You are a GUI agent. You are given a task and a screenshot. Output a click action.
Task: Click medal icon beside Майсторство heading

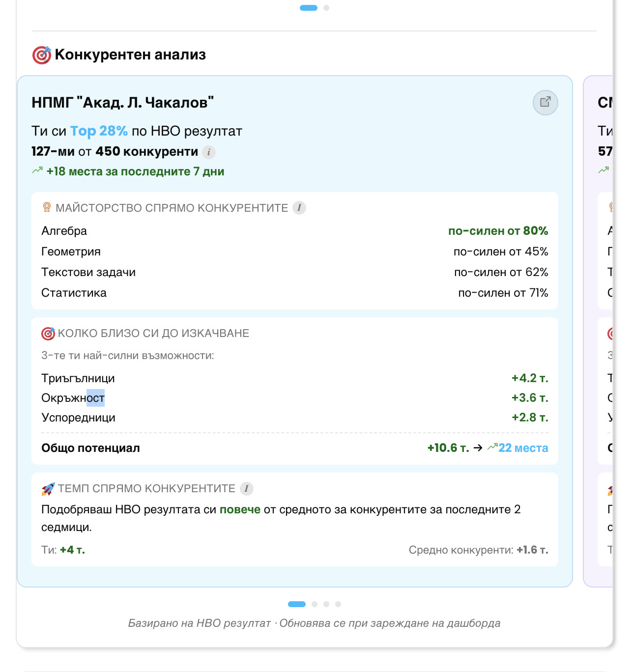(x=47, y=208)
